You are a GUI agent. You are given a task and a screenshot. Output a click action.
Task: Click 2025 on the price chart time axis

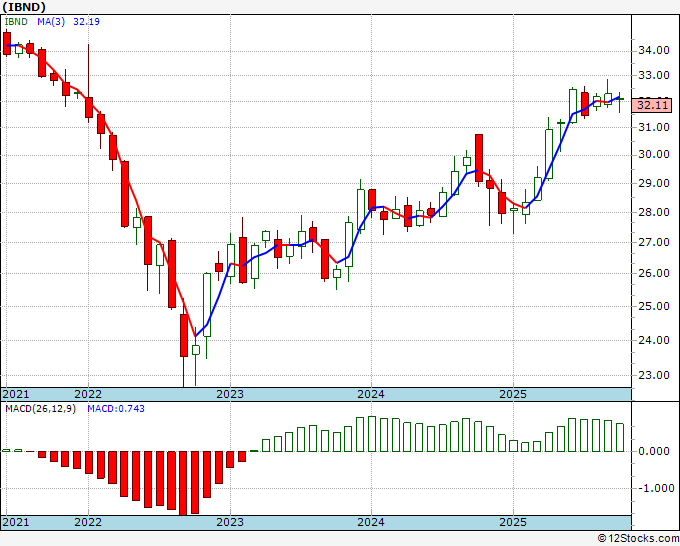513,394
